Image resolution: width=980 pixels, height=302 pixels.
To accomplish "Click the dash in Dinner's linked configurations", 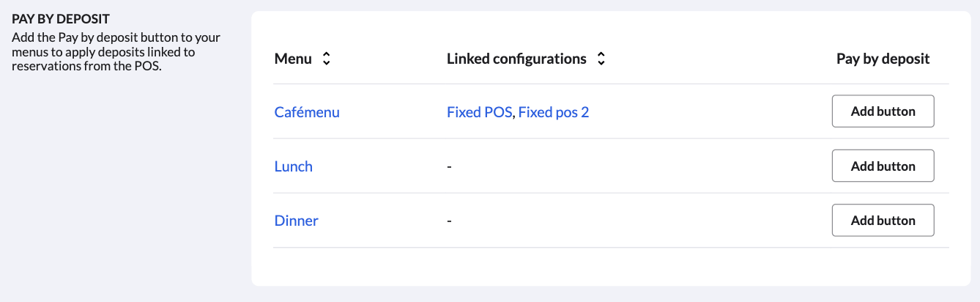I will (449, 221).
